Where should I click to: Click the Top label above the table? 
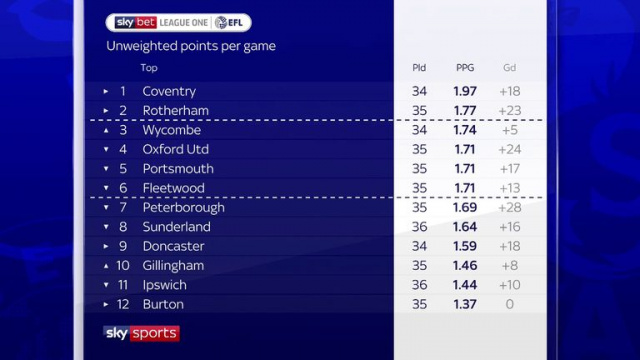coord(149,68)
